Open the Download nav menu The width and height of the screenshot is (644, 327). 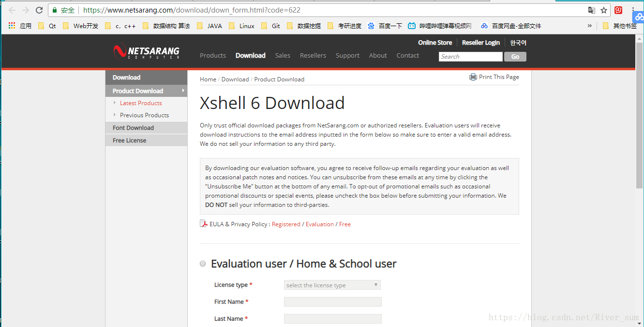[250, 55]
